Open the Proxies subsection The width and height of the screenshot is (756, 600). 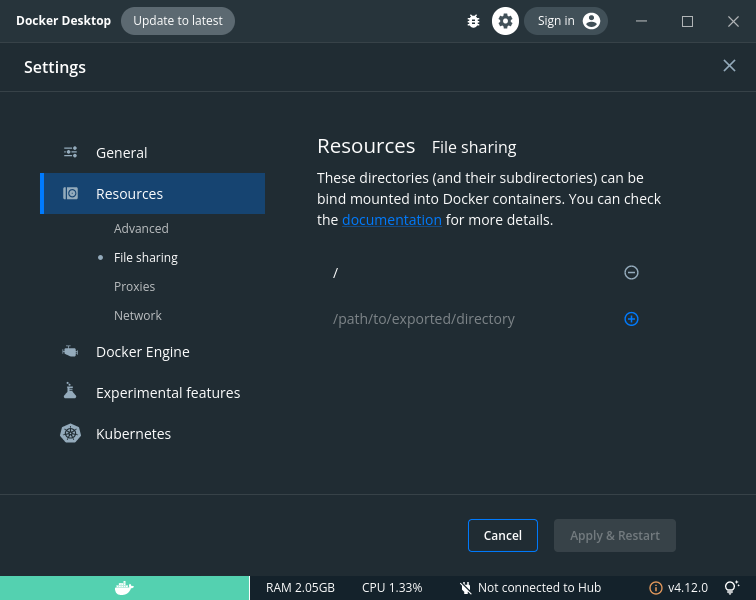click(135, 286)
